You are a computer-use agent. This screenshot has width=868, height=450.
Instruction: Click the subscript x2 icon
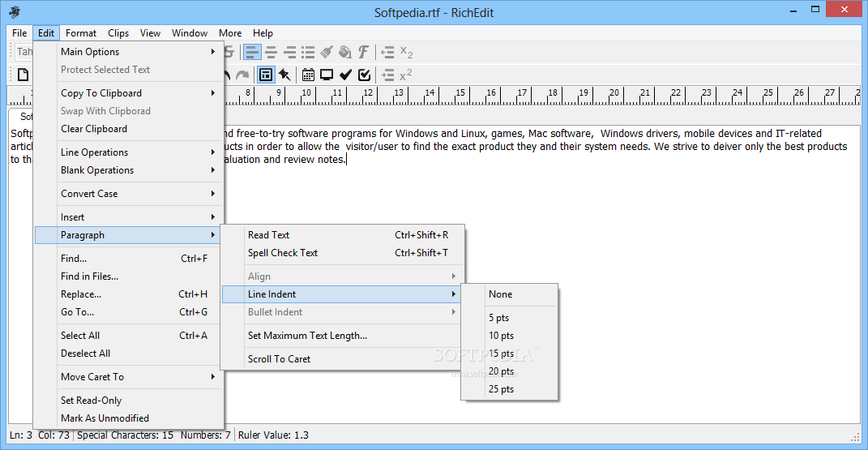coord(406,53)
